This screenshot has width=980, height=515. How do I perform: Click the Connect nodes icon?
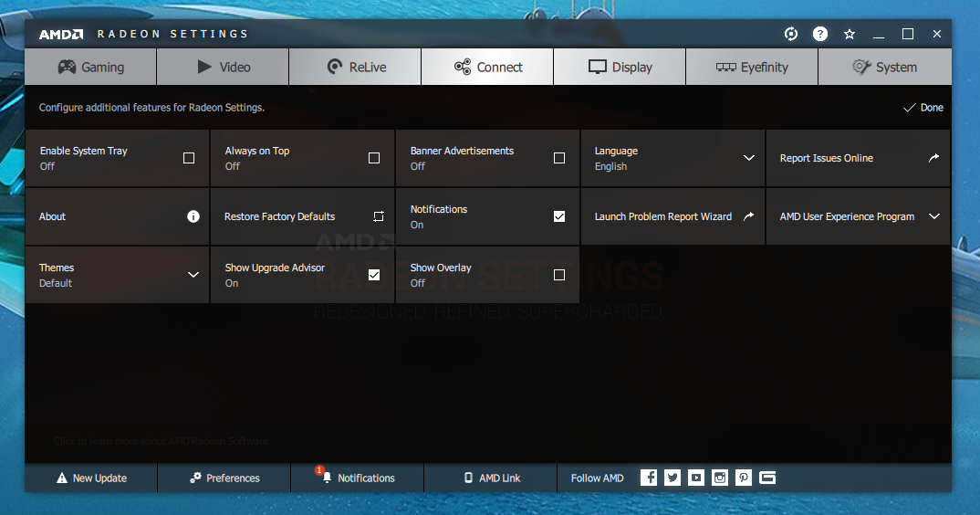click(x=463, y=67)
